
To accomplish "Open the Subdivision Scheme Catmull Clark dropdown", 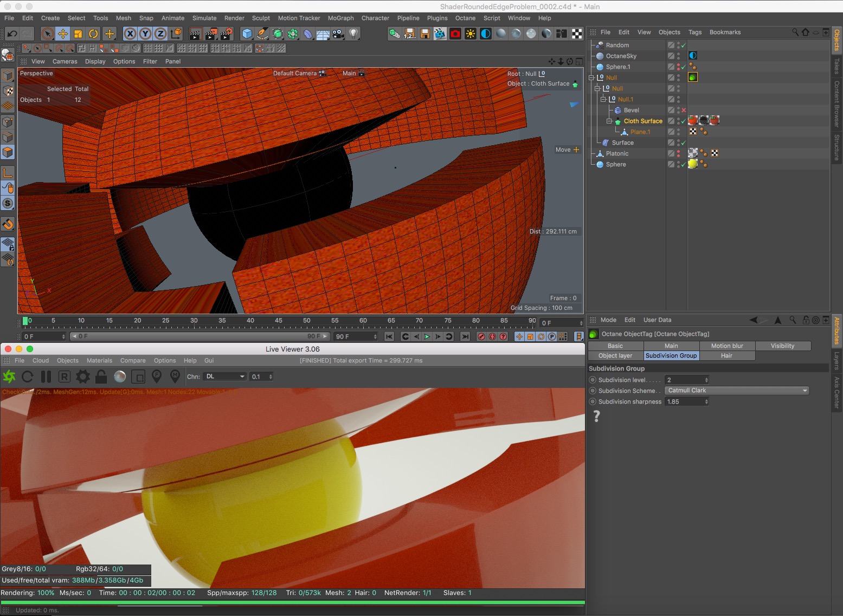I will (736, 391).
